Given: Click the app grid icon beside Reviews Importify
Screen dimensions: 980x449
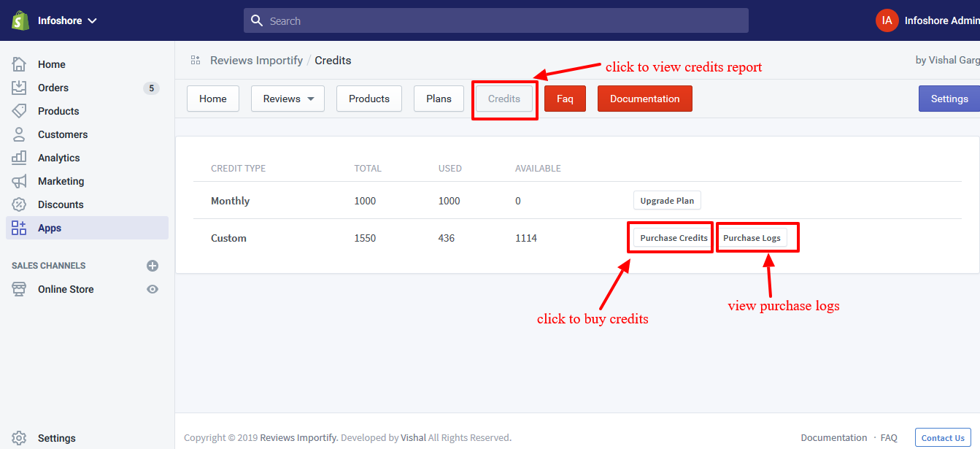Looking at the screenshot, I should [196, 61].
